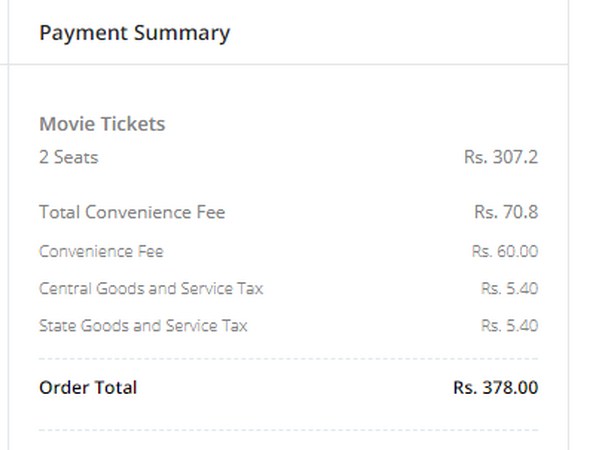Select the Rs. 307.2 seats price
The width and height of the screenshot is (600, 450).
click(501, 157)
